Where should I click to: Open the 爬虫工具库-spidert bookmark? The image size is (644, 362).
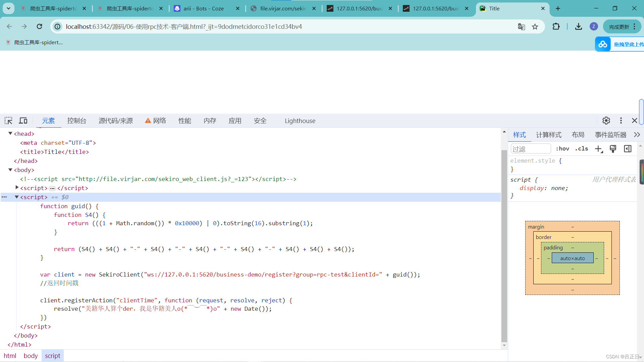34,42
